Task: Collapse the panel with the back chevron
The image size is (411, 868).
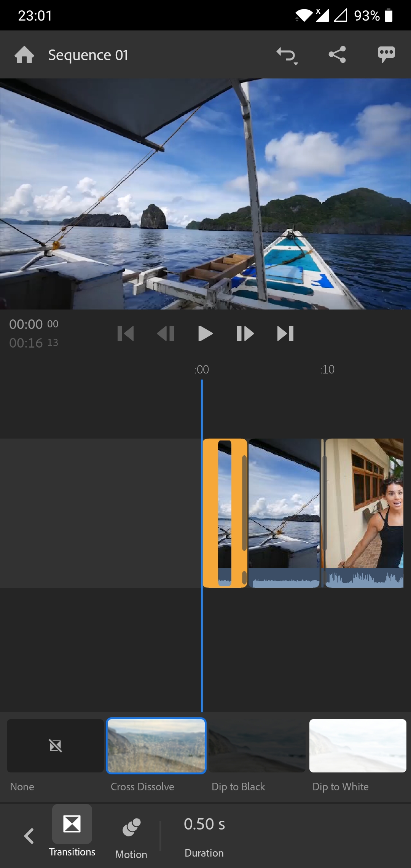Action: pos(29,836)
